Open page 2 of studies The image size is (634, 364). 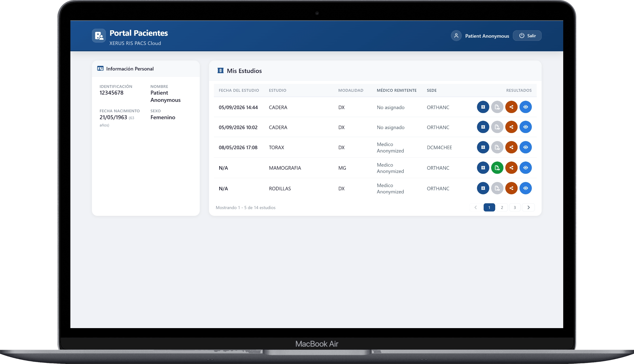[x=502, y=208]
